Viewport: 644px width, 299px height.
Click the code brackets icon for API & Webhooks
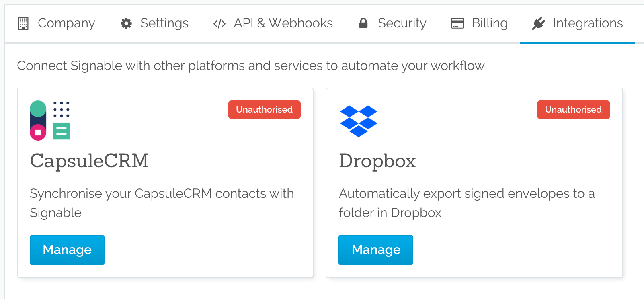[x=219, y=24]
